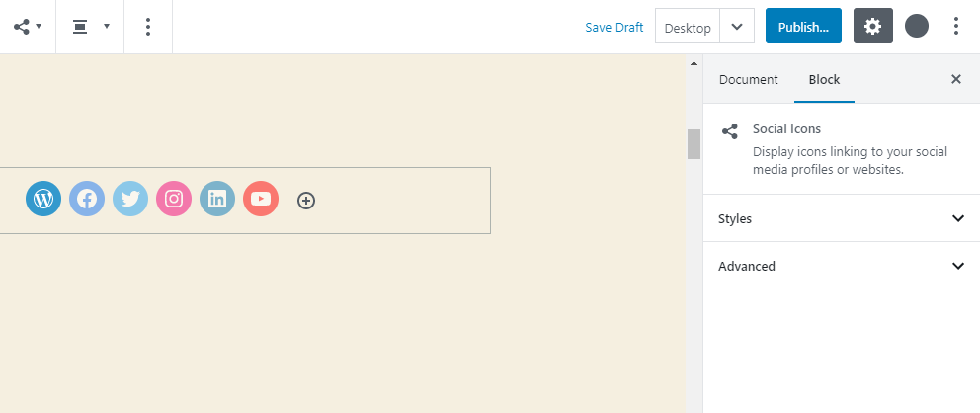
Task: Click the Publish button
Action: point(802,27)
